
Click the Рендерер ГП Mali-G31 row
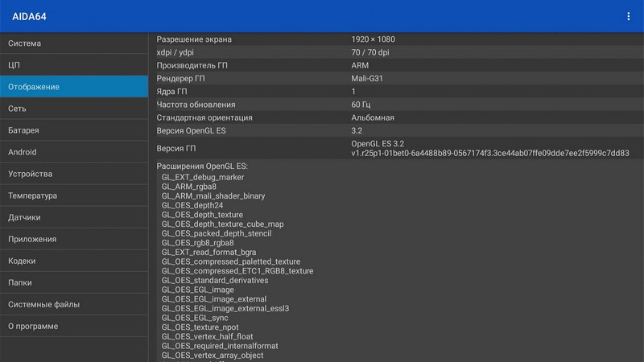point(396,78)
